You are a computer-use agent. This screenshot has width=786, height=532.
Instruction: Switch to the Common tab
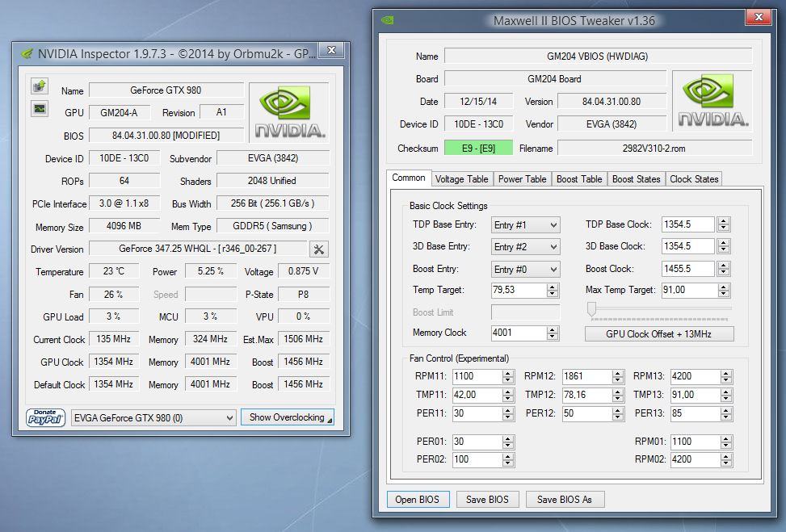pyautogui.click(x=409, y=178)
